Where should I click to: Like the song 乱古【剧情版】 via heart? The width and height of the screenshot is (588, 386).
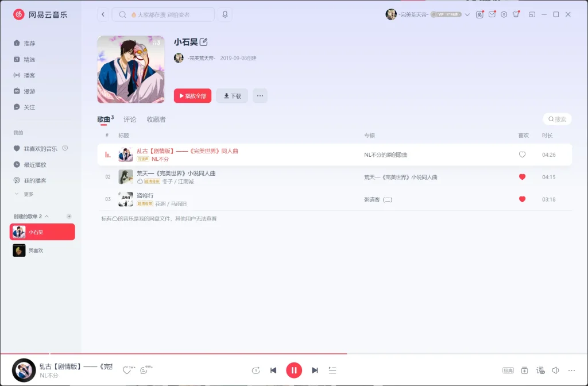(x=523, y=154)
